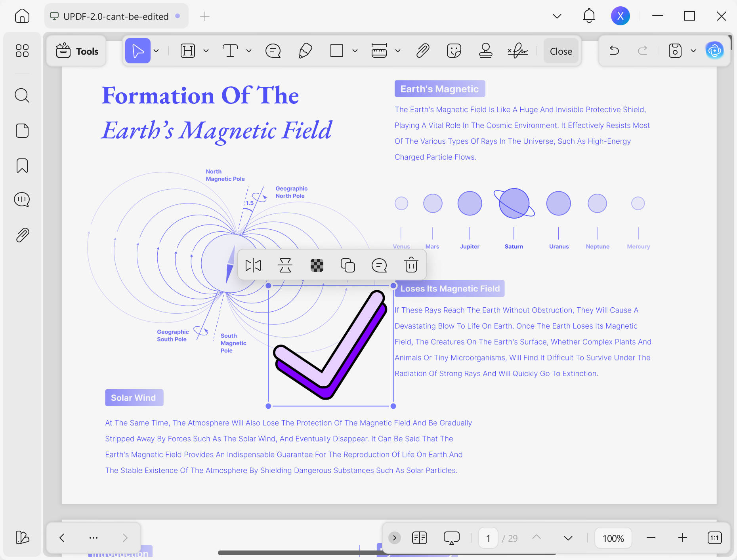Expand the Measure tool dropdown
The image size is (737, 560).
(x=398, y=51)
